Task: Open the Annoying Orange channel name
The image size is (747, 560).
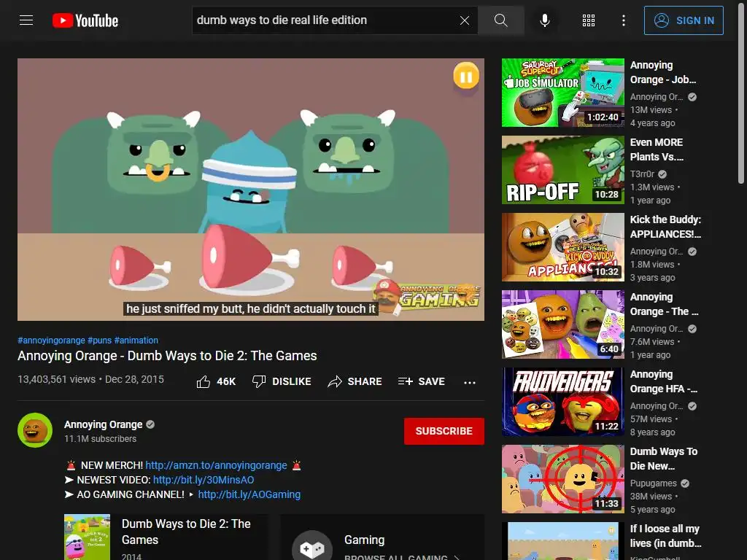Action: [x=104, y=424]
